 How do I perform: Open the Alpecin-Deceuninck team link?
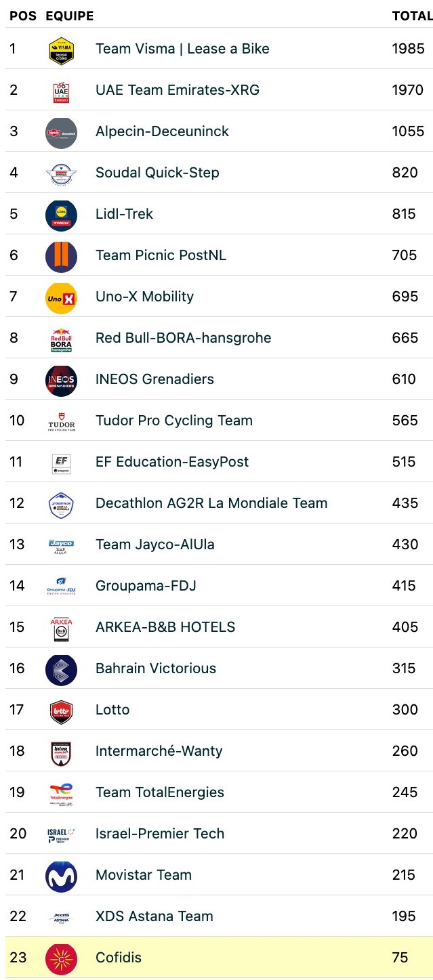click(x=162, y=131)
